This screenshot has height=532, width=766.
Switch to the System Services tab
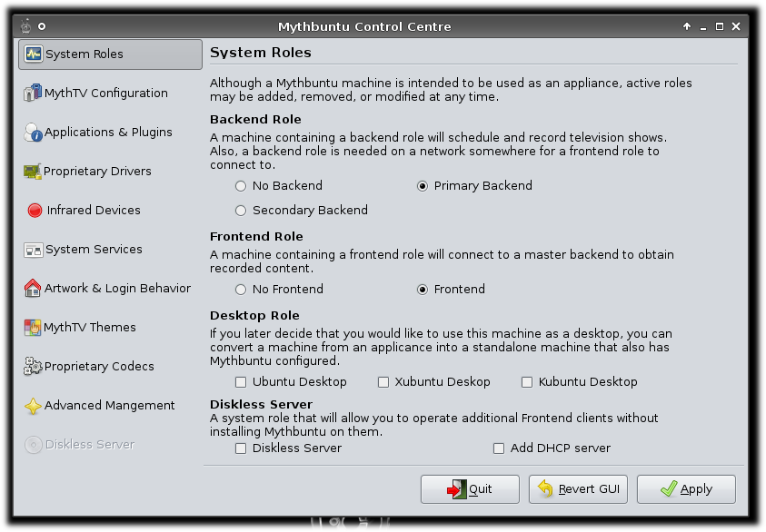(111, 250)
